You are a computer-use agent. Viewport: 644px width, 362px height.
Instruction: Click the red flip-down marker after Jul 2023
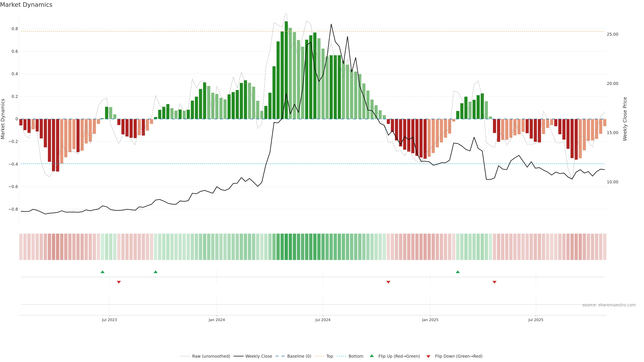(119, 282)
